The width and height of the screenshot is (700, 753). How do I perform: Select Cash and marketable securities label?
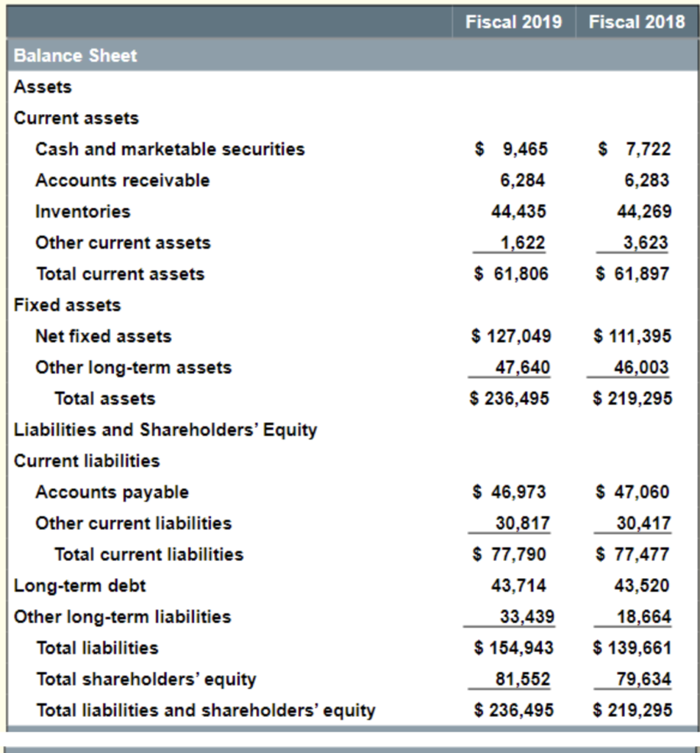coord(169,149)
